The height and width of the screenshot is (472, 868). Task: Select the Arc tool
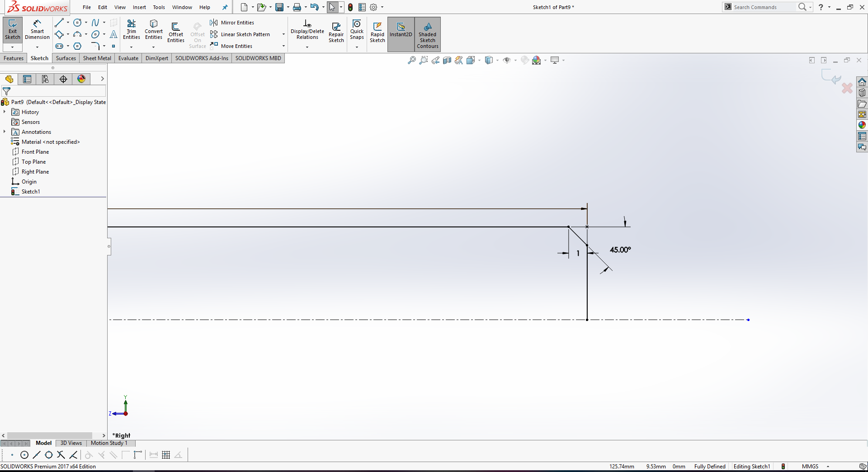point(77,34)
